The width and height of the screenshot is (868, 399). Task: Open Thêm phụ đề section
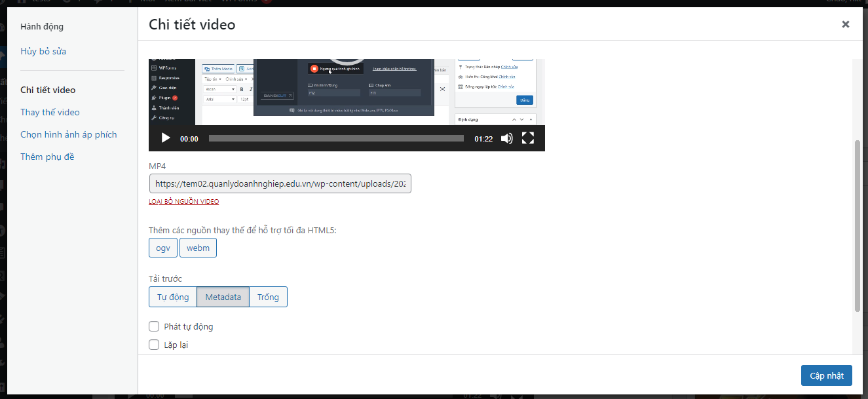47,157
